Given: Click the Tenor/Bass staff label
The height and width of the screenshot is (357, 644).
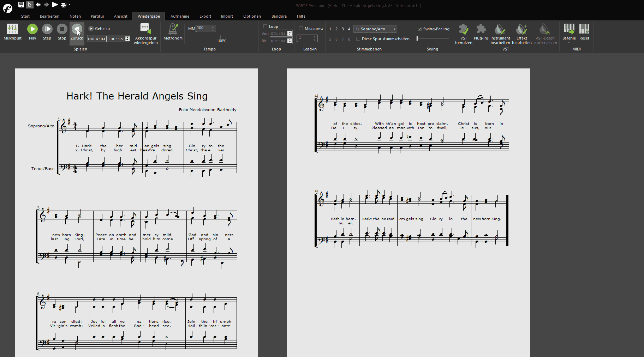Looking at the screenshot, I should [x=43, y=169].
